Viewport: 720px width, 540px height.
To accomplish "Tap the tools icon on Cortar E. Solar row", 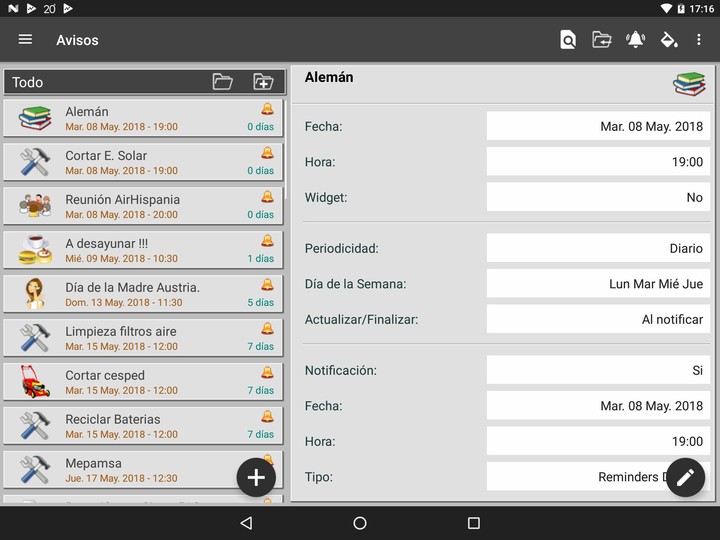I will [x=35, y=162].
